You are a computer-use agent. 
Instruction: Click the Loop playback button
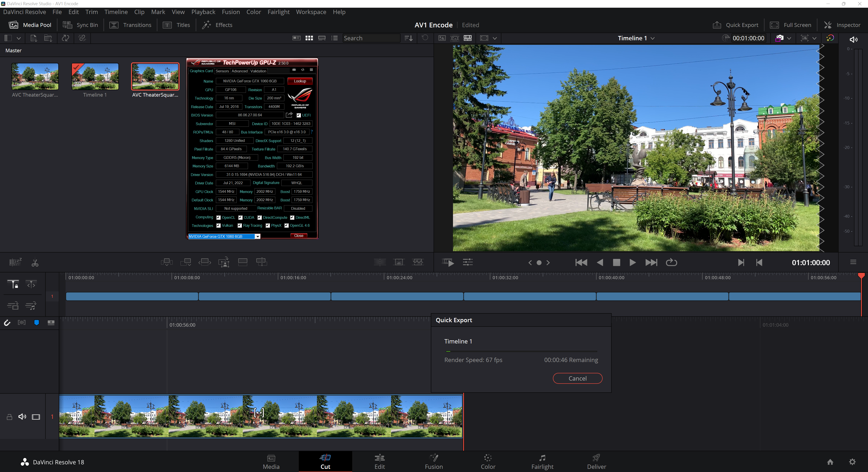[671, 262]
